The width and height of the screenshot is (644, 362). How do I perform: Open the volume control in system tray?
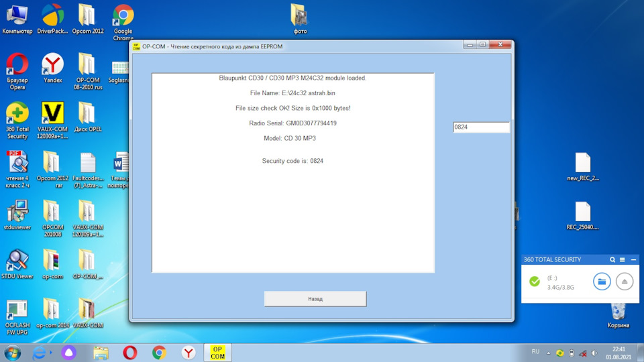(594, 353)
